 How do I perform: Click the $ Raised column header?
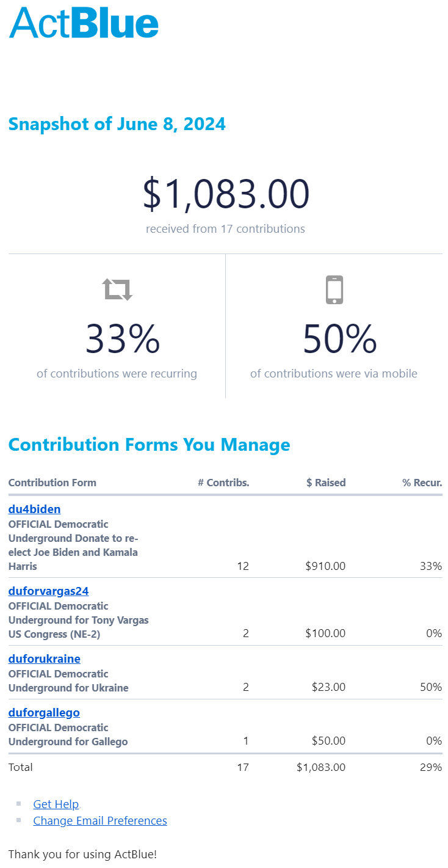coord(326,483)
